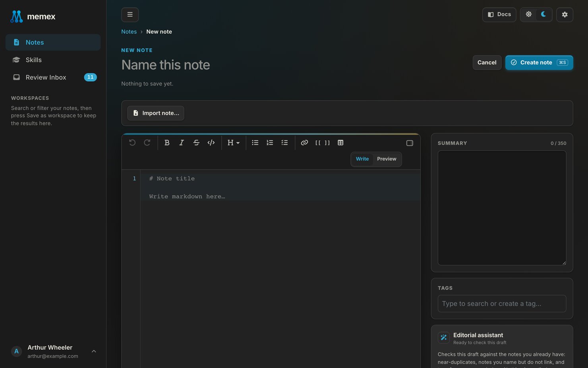Open Skills in the sidebar
The height and width of the screenshot is (368, 588).
[53, 60]
